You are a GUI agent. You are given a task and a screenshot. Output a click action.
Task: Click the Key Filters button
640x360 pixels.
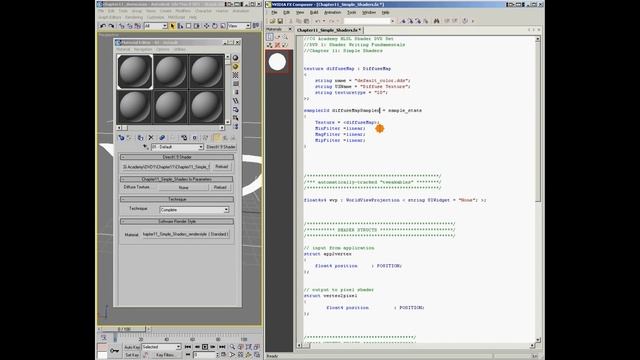[165, 355]
